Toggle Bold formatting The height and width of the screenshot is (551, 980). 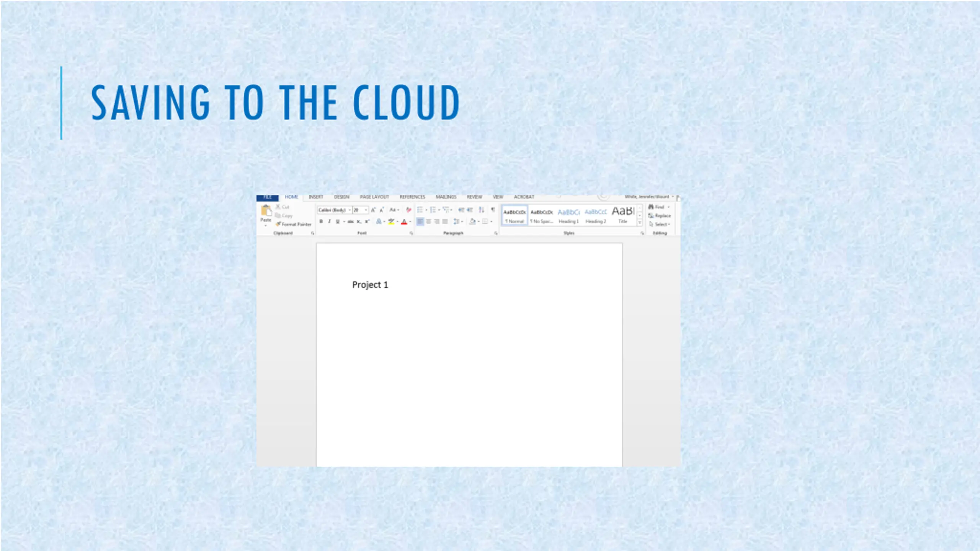tap(321, 222)
